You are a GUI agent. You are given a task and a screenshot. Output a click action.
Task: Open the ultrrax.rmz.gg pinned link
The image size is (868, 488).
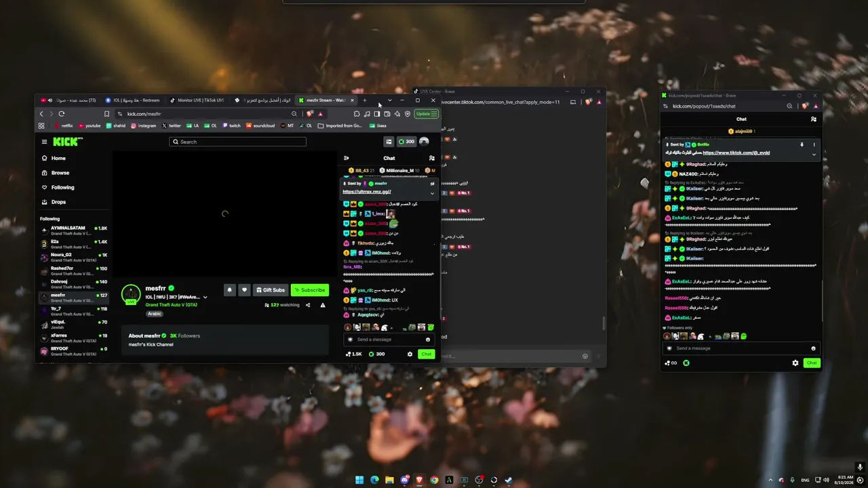367,192
